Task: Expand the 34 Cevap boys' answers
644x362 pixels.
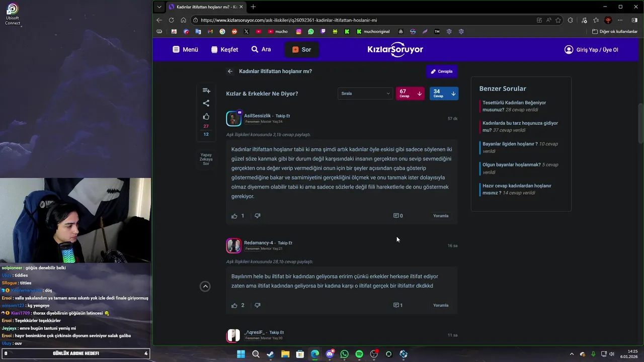Action: [444, 94]
